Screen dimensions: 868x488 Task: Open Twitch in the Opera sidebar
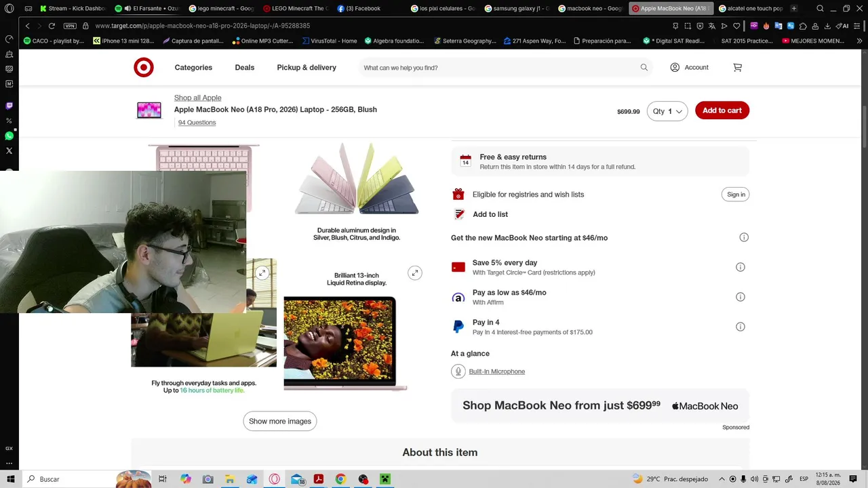click(9, 106)
